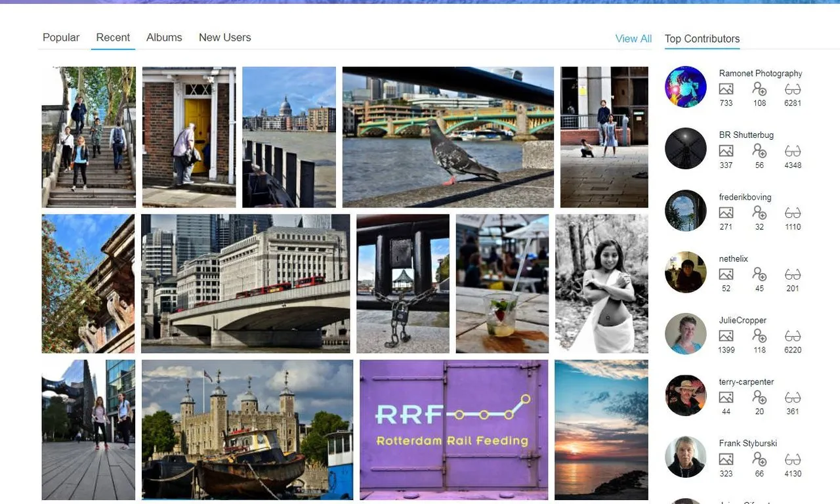The image size is (840, 504).
Task: Open Frank Styburski profile name
Action: pos(748,444)
